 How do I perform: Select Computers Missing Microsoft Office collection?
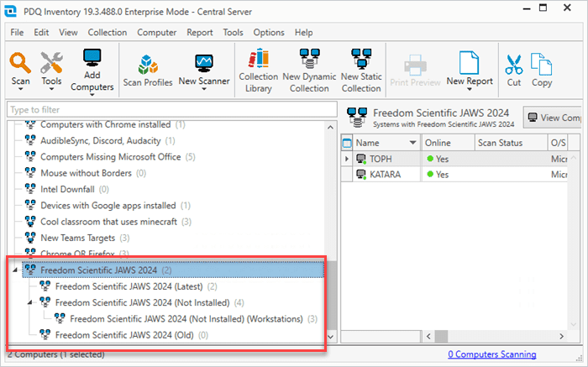point(111,157)
